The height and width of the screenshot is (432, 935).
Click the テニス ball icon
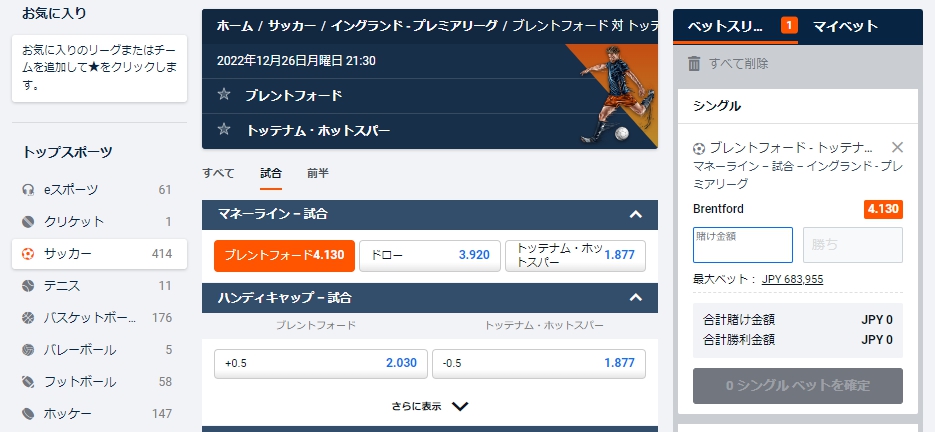click(28, 286)
